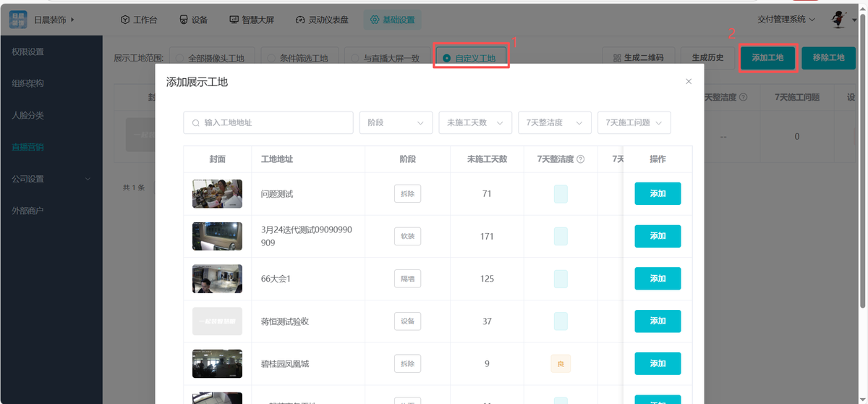
Task: Close the 添加展示工地 dialog
Action: pyautogui.click(x=689, y=82)
